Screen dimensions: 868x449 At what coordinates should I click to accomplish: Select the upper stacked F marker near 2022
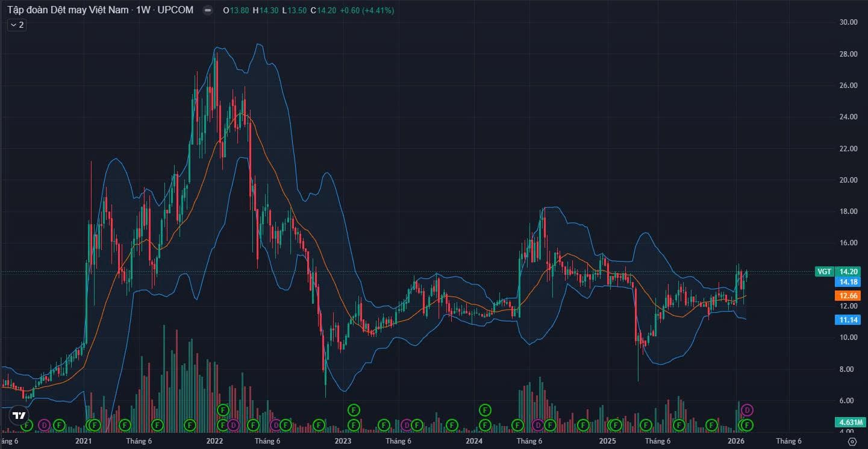(223, 410)
